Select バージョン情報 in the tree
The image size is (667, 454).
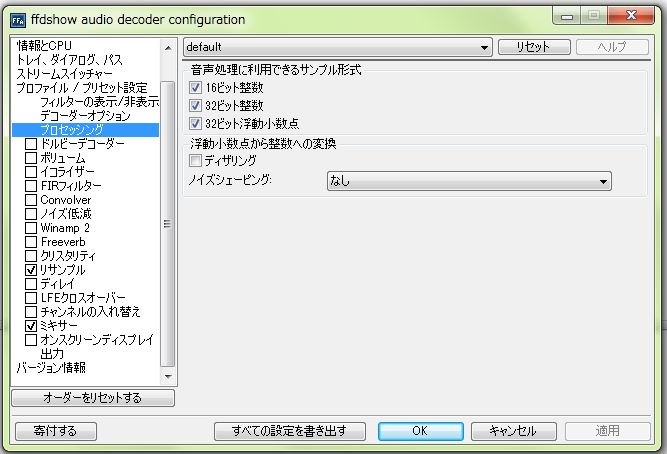[x=51, y=368]
